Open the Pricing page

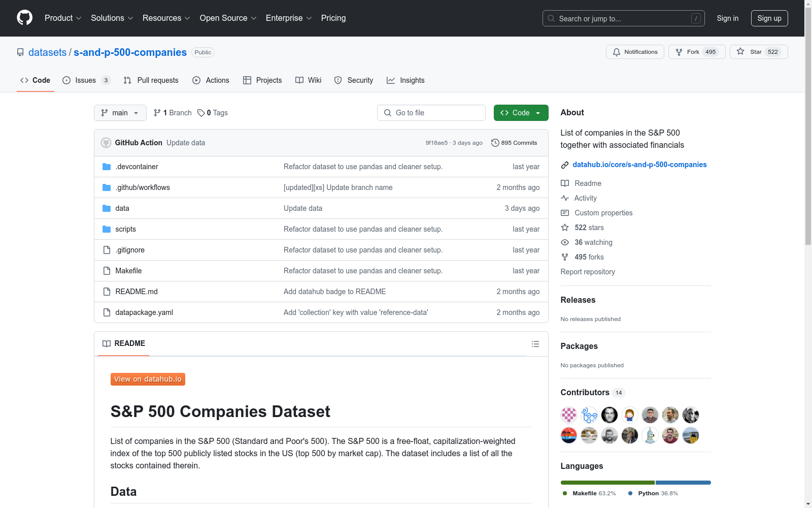click(x=333, y=18)
